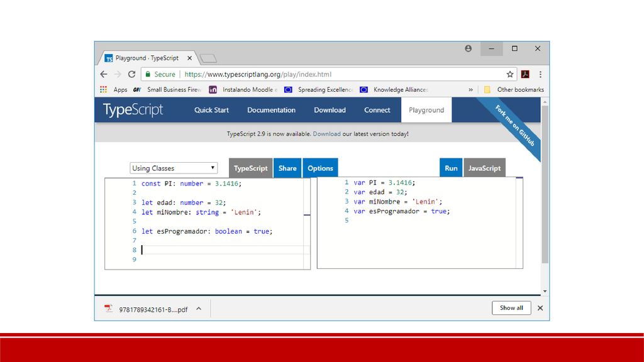The width and height of the screenshot is (644, 362).
Task: Minimize the Chrome window
Action: point(492,48)
